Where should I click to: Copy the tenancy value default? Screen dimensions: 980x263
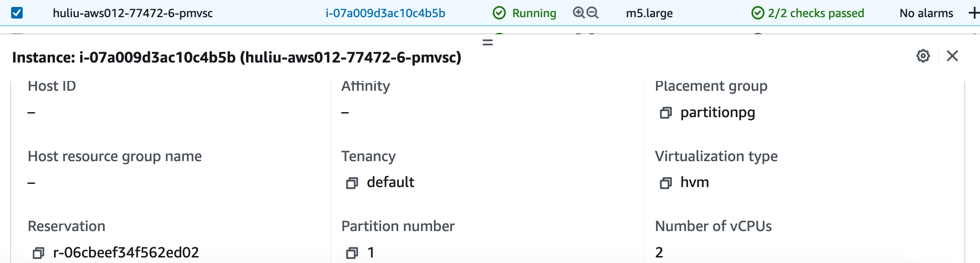click(x=352, y=183)
